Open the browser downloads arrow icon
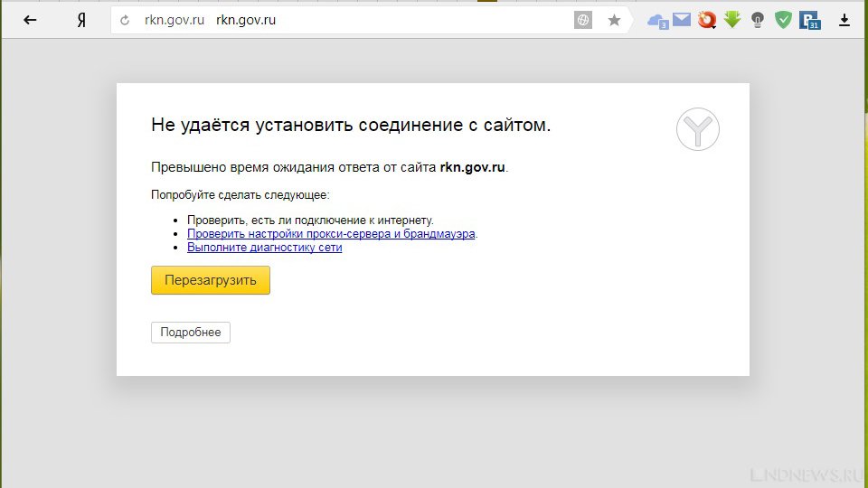Screen dimensions: 868x488 click(x=844, y=20)
